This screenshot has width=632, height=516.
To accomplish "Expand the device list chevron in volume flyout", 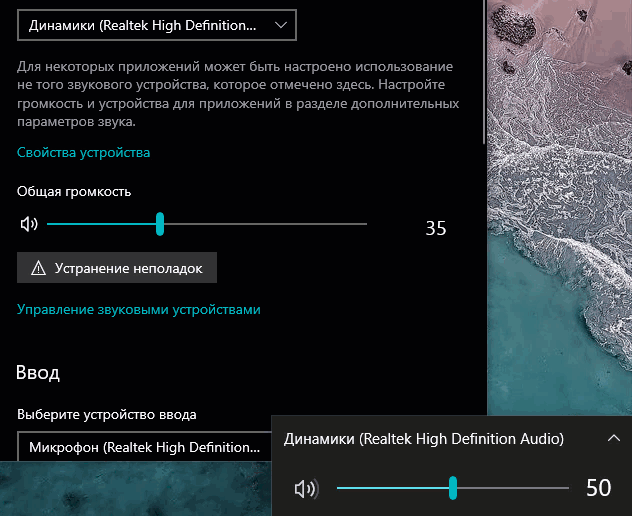I will point(614,438).
